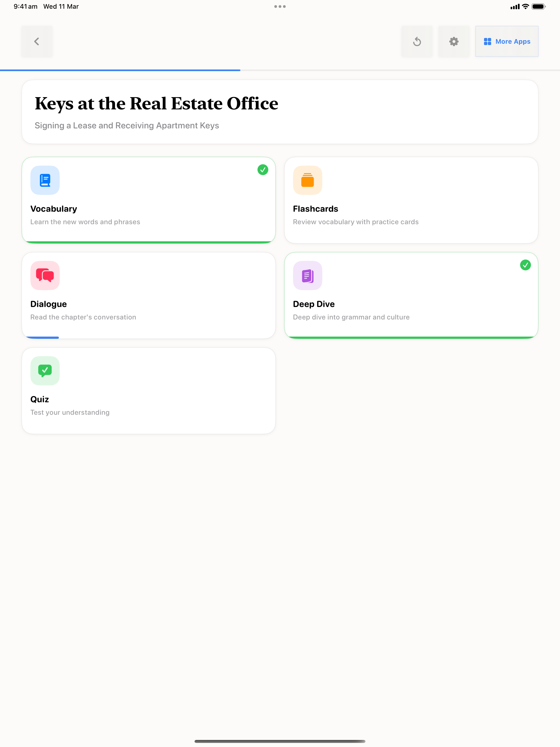Click the blue chapter progress bar
The height and width of the screenshot is (747, 560).
tap(120, 70)
